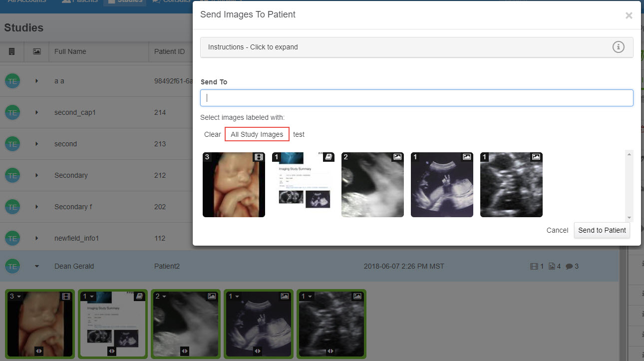Click the comment bubble icon in Dean Gerald row

click(569, 266)
